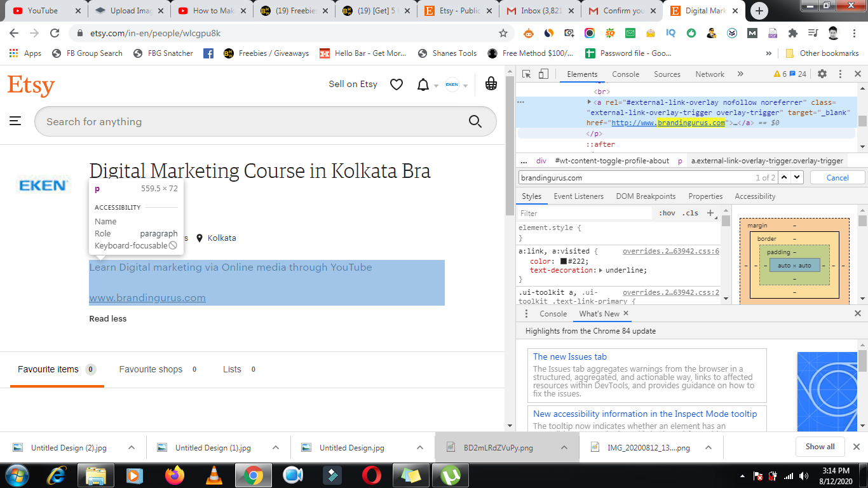Screen dimensions: 868x488
Task: Switch to the Network tab
Action: pyautogui.click(x=710, y=74)
